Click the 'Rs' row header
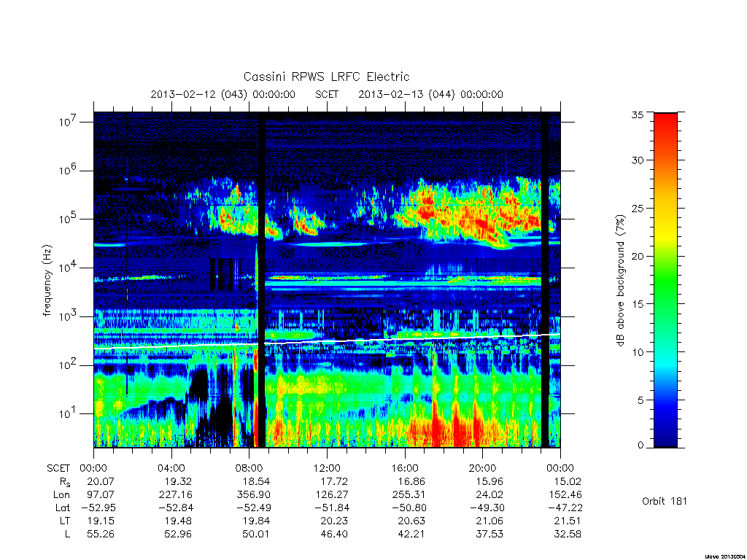 65,482
